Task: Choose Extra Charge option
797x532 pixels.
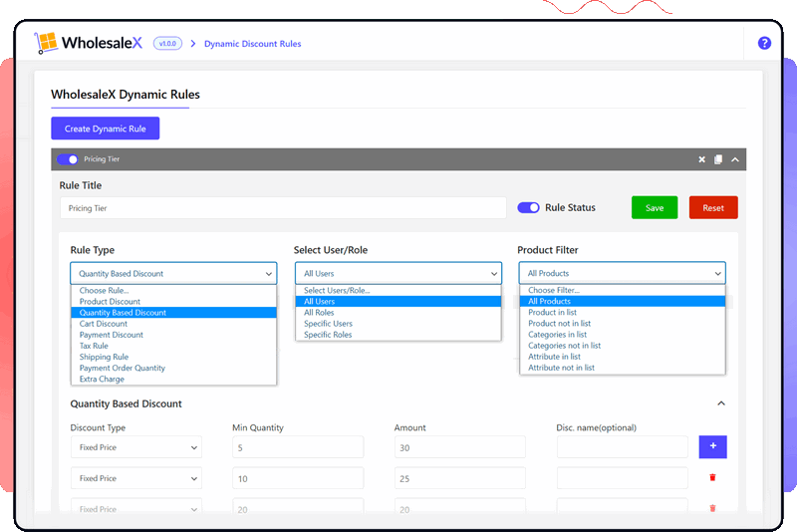Action: click(x=173, y=379)
